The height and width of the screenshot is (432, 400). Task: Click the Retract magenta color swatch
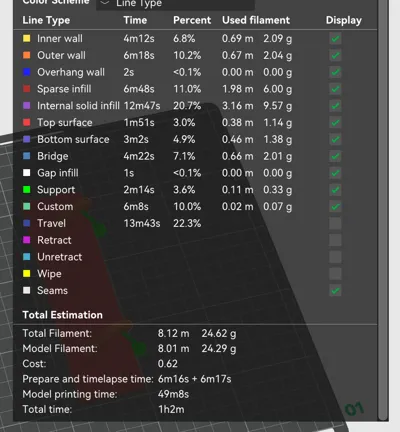coord(27,240)
